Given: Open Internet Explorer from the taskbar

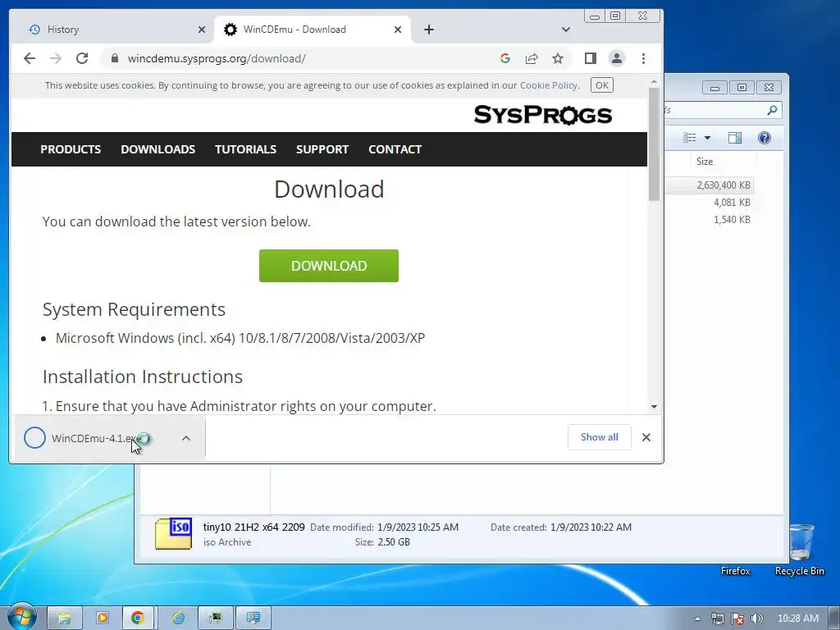Looking at the screenshot, I should tap(178, 618).
